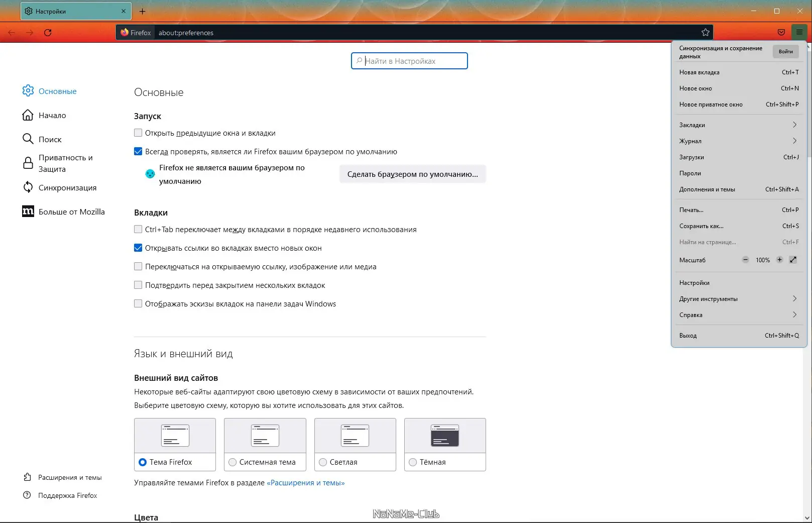Open Больше от Mozilla section
The width and height of the screenshot is (812, 523).
(64, 212)
